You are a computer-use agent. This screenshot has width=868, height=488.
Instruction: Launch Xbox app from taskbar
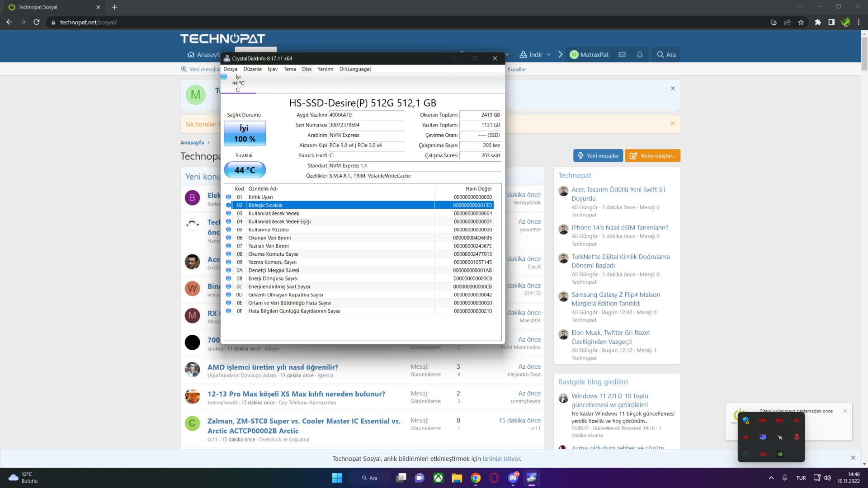coord(438,478)
